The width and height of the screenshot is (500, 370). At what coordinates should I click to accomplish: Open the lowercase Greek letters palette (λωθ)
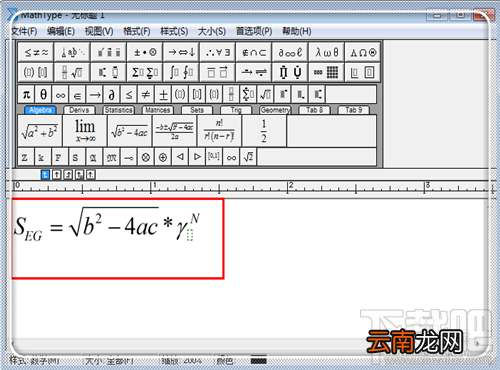click(327, 52)
